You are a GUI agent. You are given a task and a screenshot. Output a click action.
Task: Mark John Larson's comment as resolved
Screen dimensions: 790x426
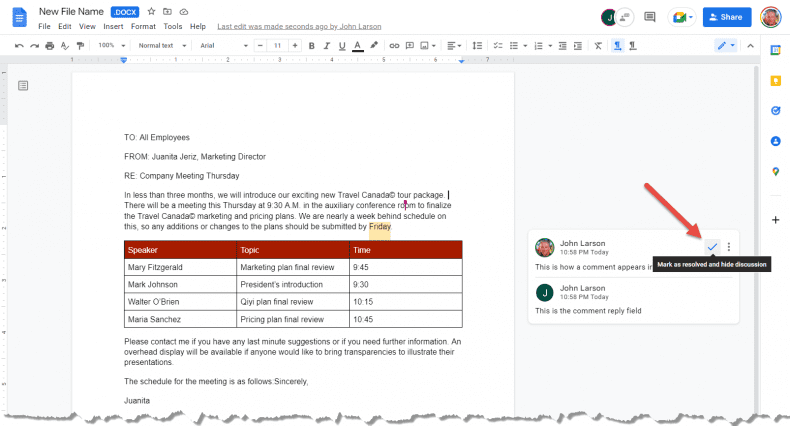(x=712, y=247)
